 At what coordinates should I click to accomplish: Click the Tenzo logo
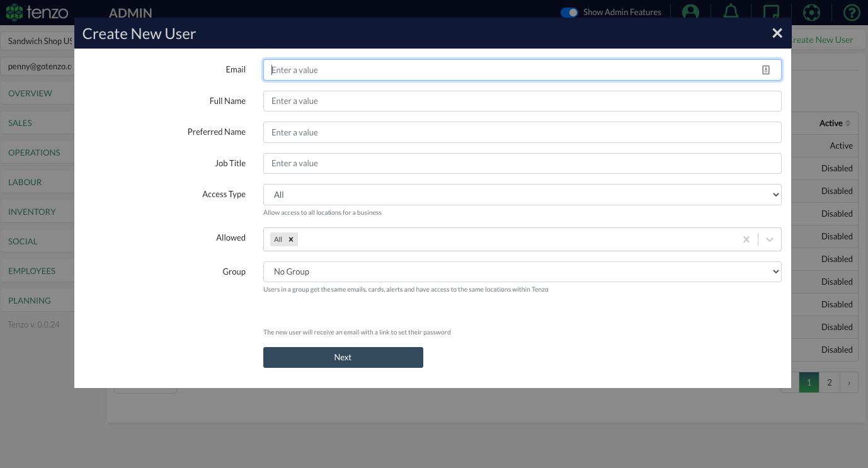coord(37,12)
